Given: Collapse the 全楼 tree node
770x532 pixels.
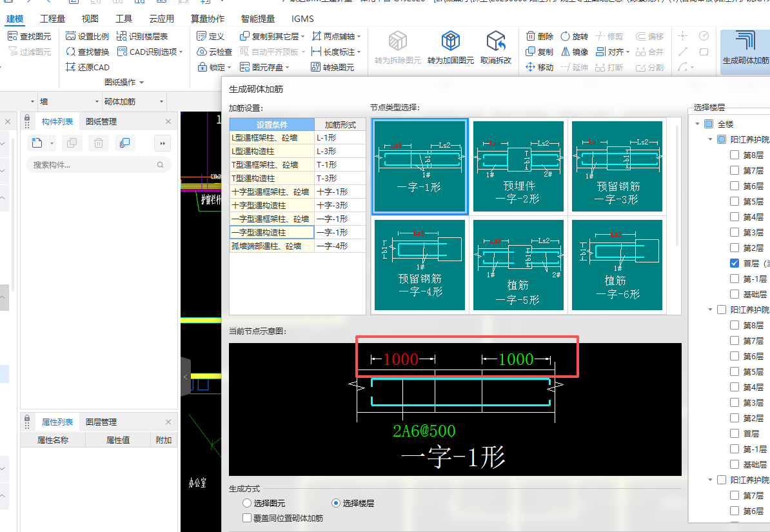Looking at the screenshot, I should click(697, 124).
